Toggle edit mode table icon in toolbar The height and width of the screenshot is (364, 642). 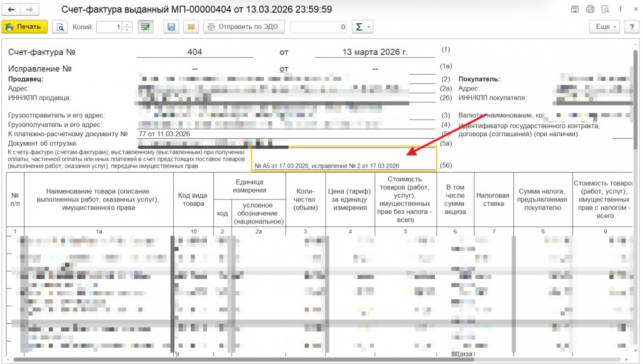coord(146,27)
